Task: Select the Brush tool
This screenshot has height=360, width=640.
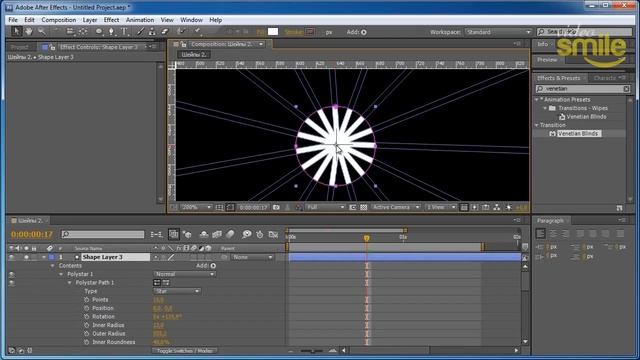Action: click(x=140, y=31)
